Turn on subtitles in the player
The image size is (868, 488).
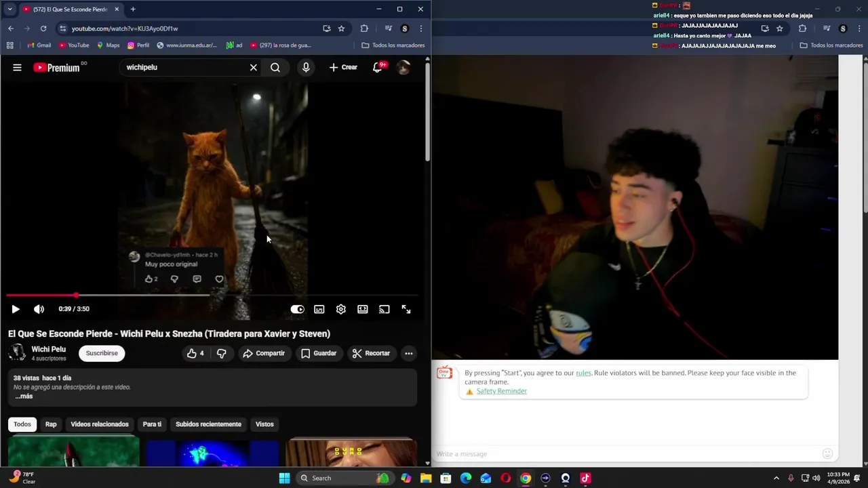[319, 309]
